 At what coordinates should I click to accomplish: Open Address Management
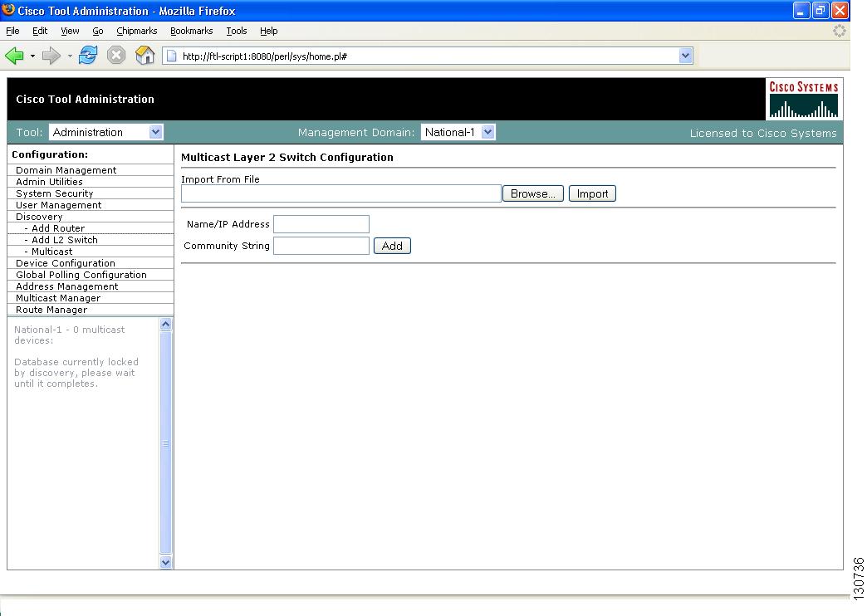pos(67,286)
